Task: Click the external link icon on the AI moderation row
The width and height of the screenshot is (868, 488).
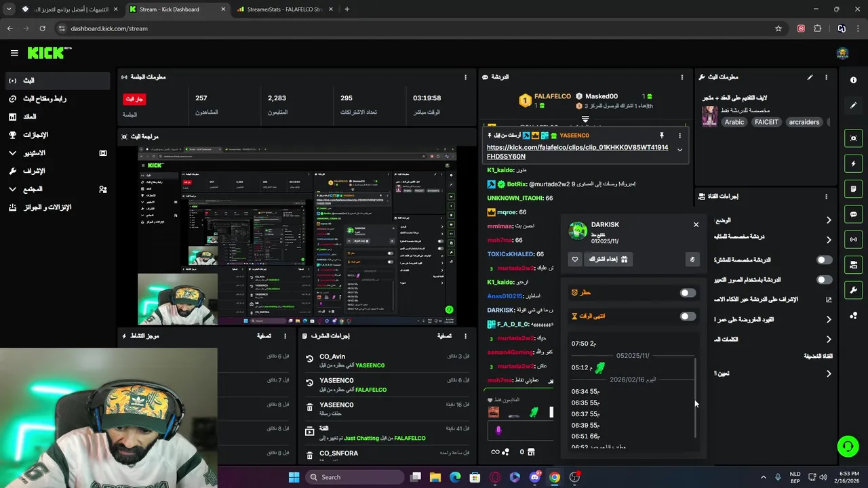Action: pos(829,299)
